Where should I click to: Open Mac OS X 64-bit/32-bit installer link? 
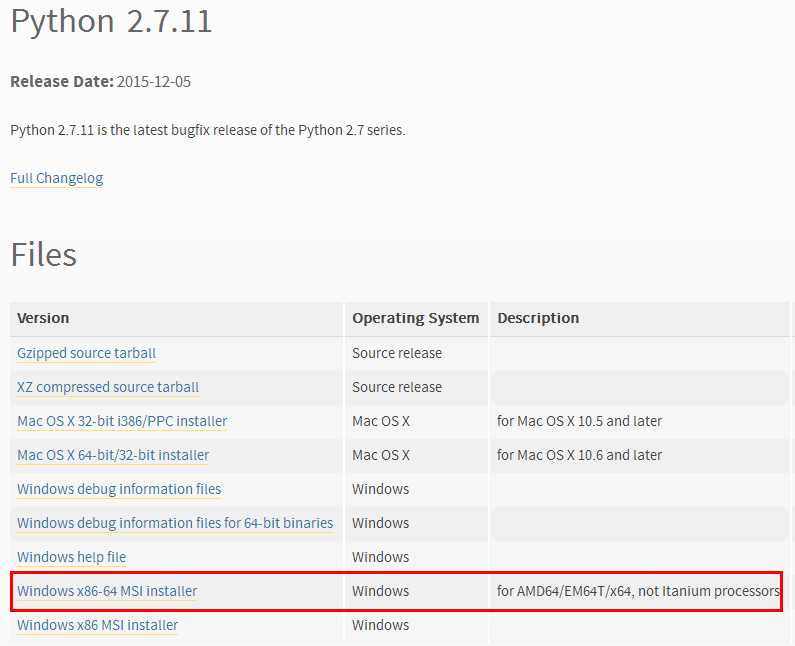coord(113,455)
